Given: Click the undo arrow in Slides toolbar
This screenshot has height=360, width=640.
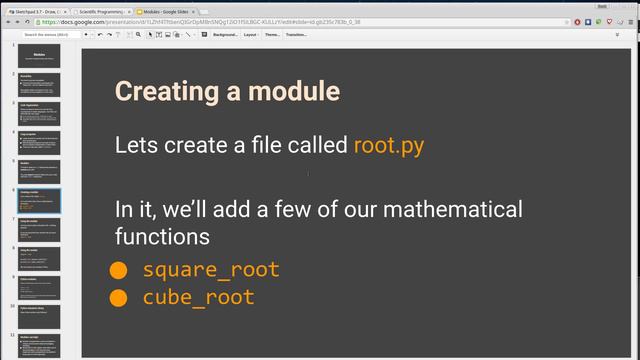Looking at the screenshot, I should click(x=100, y=35).
